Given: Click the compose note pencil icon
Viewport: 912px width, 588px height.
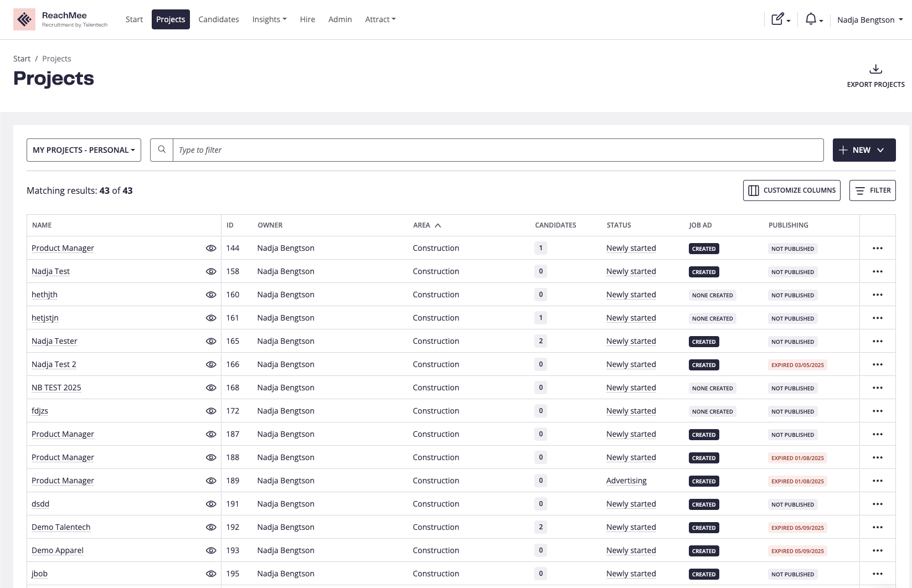Looking at the screenshot, I should coord(778,19).
